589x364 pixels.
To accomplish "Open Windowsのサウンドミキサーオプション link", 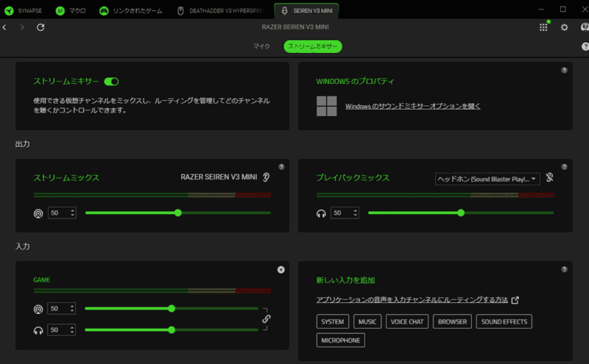I will 413,106.
